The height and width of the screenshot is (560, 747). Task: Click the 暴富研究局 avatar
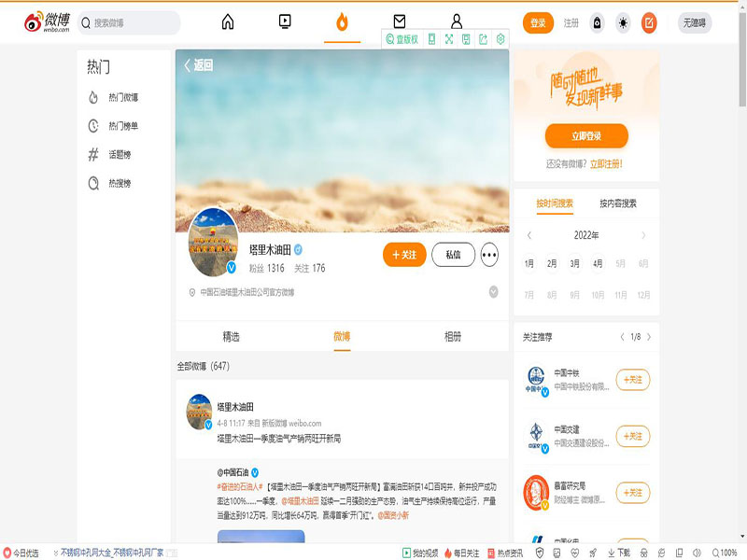(536, 493)
